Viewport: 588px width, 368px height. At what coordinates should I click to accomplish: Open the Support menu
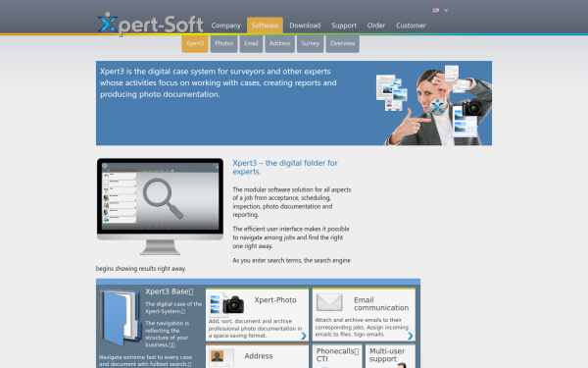click(344, 26)
